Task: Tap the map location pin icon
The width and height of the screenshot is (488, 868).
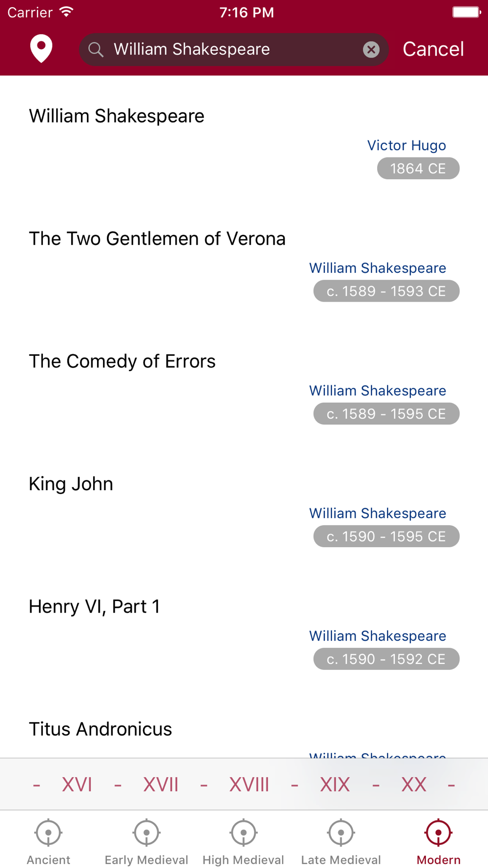Action: point(41,49)
